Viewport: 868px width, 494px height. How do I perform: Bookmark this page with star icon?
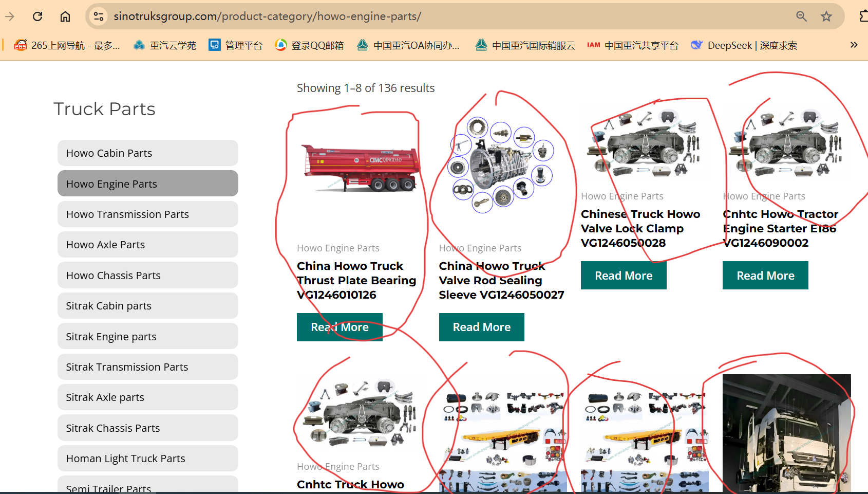[826, 16]
